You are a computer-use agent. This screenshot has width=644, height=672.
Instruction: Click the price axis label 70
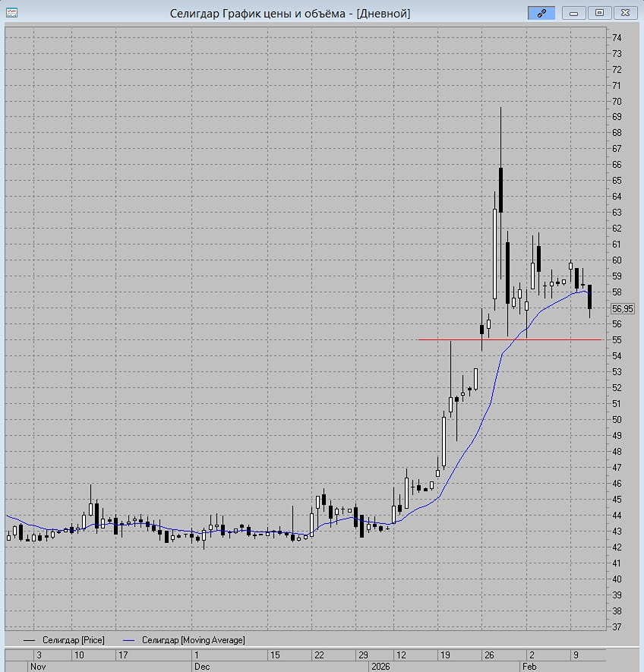tap(617, 101)
